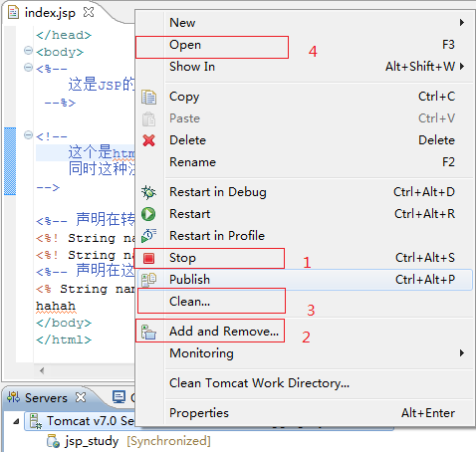Viewport: 476px width, 453px height.
Task: Click the jsp_study module icon
Action: 53,441
